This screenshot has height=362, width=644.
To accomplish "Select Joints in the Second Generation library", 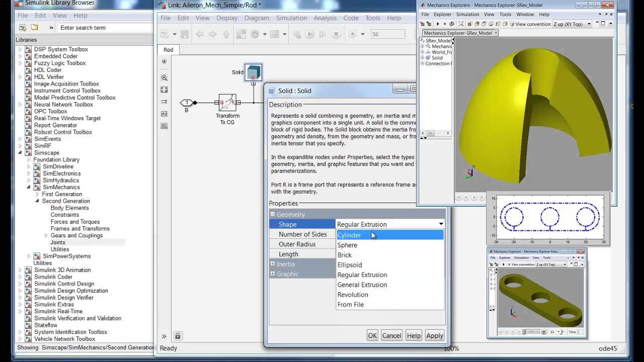I will pyautogui.click(x=58, y=242).
